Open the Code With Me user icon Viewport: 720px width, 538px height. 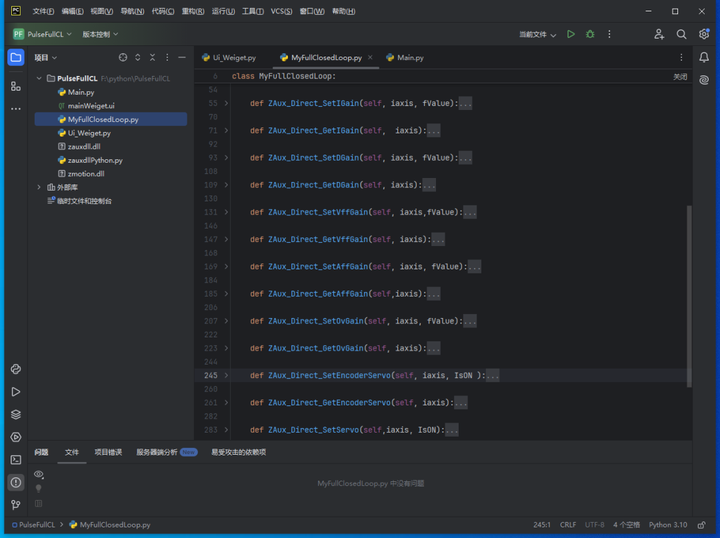point(659,34)
